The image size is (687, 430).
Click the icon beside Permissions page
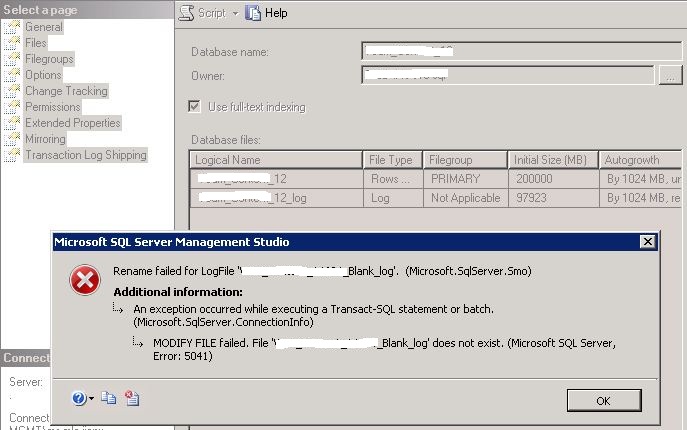[x=12, y=107]
